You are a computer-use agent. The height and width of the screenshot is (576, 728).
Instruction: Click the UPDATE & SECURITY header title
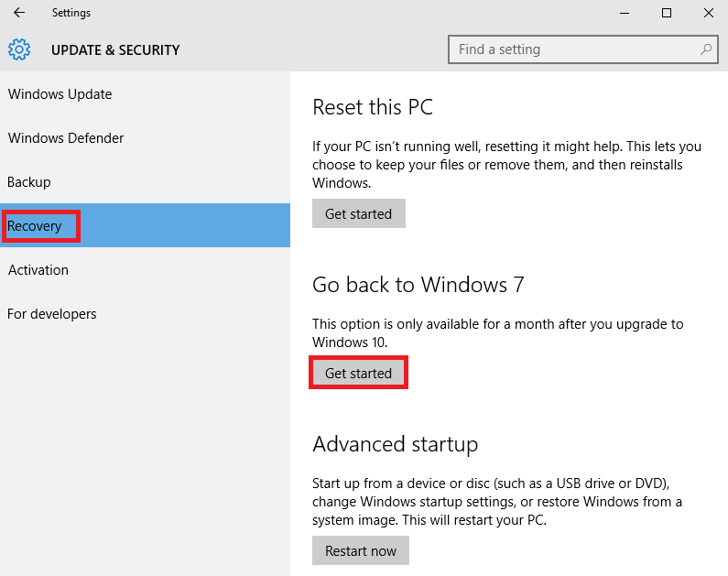[115, 50]
